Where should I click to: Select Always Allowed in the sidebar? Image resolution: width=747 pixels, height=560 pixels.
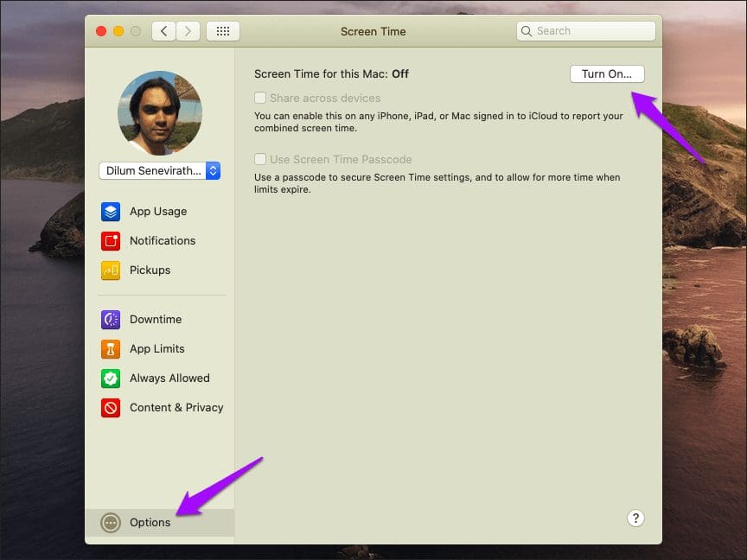[x=169, y=379]
